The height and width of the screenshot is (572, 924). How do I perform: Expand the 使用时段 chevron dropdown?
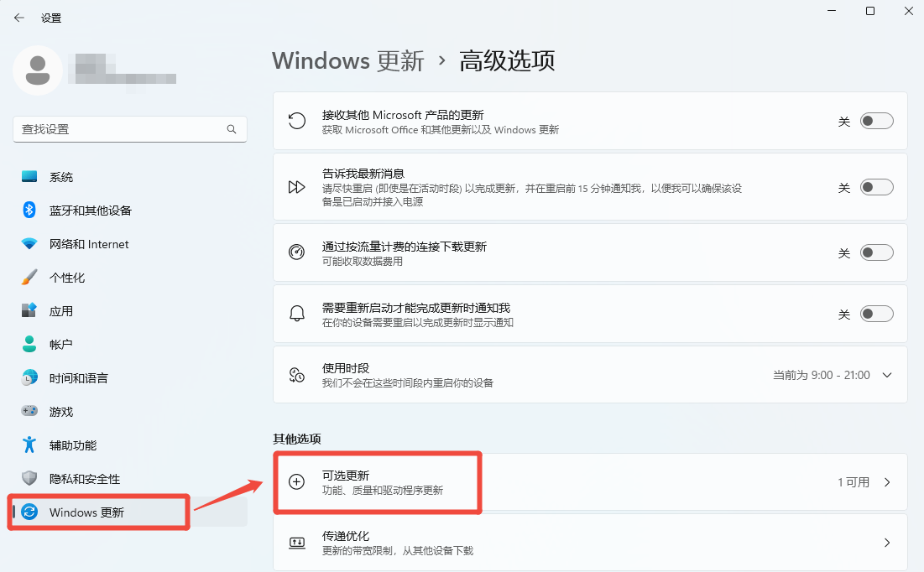(887, 375)
